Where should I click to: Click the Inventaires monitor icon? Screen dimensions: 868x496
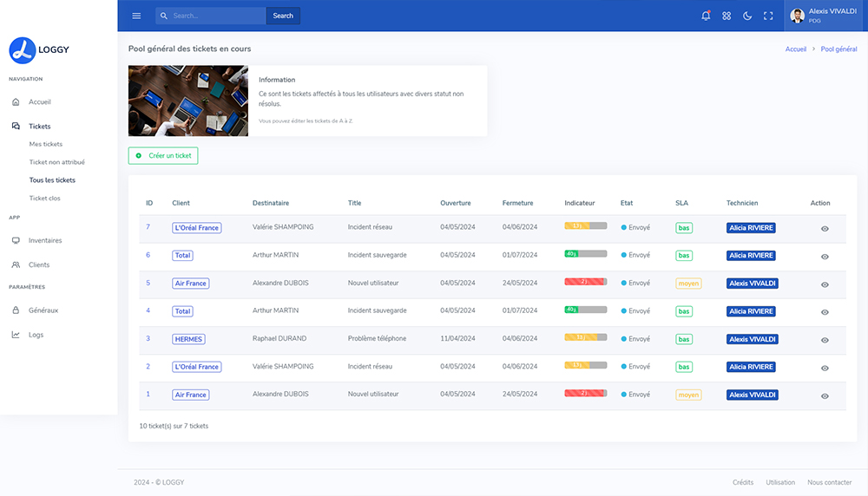16,240
